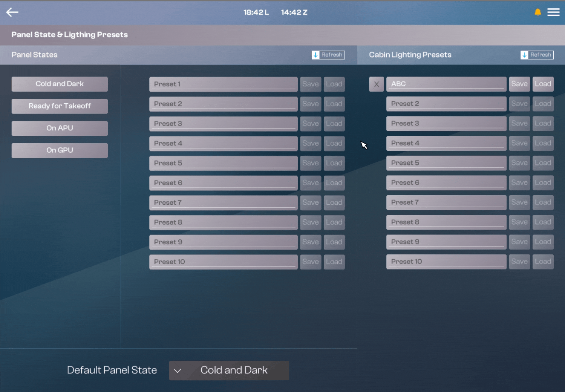
Task: Save panel state Preset 1
Action: (x=311, y=84)
